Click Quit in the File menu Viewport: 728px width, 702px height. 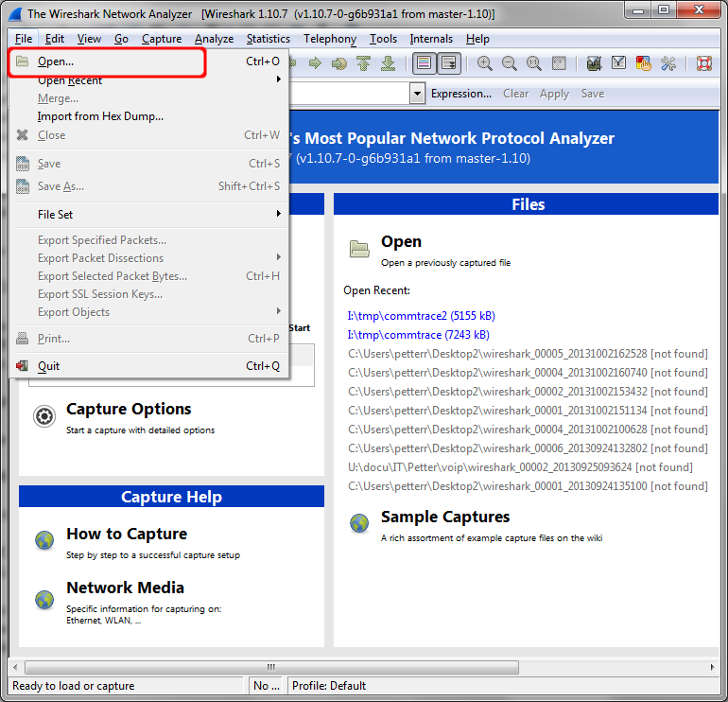click(x=48, y=366)
